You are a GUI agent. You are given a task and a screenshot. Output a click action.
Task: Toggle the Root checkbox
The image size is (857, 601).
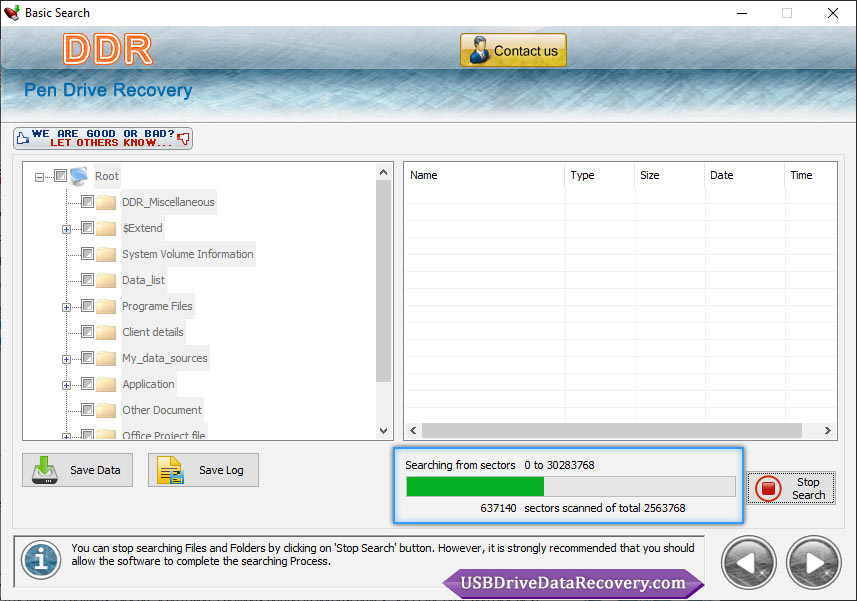tap(61, 175)
